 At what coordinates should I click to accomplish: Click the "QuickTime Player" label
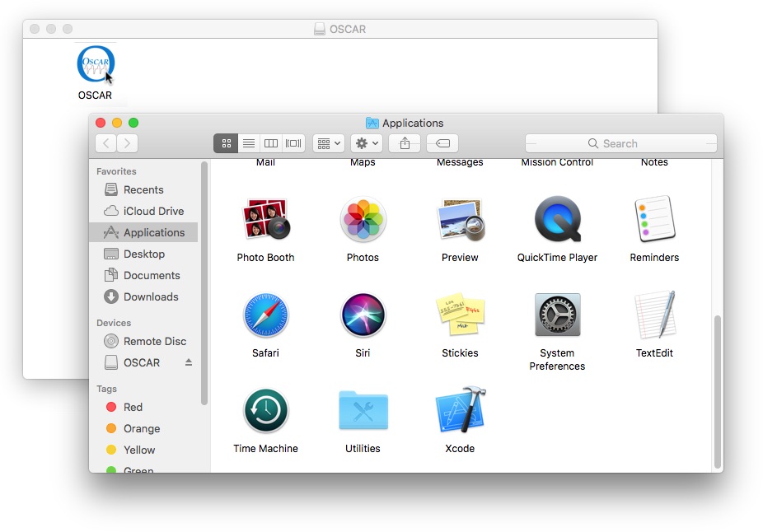pos(557,257)
